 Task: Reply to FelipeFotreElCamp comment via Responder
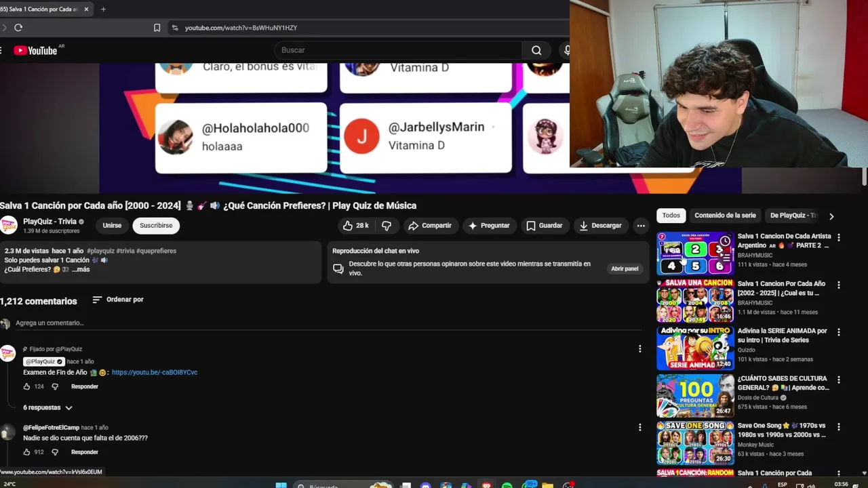tap(85, 452)
